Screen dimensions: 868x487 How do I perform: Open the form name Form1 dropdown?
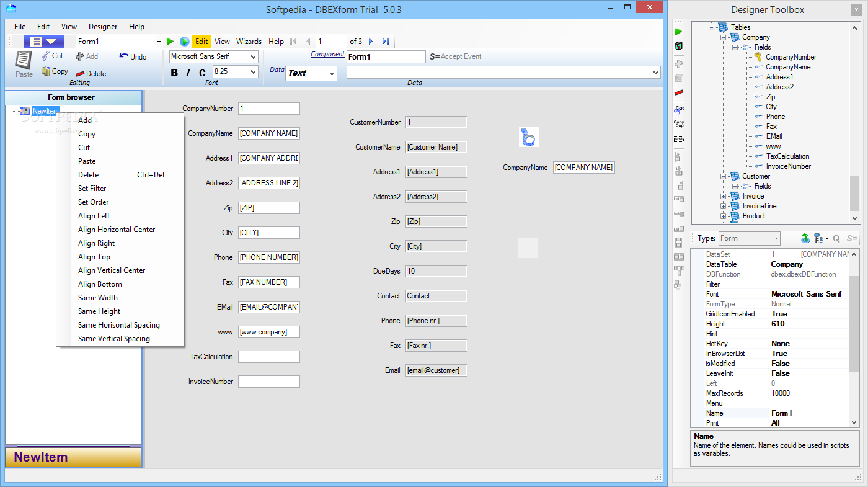(159, 42)
